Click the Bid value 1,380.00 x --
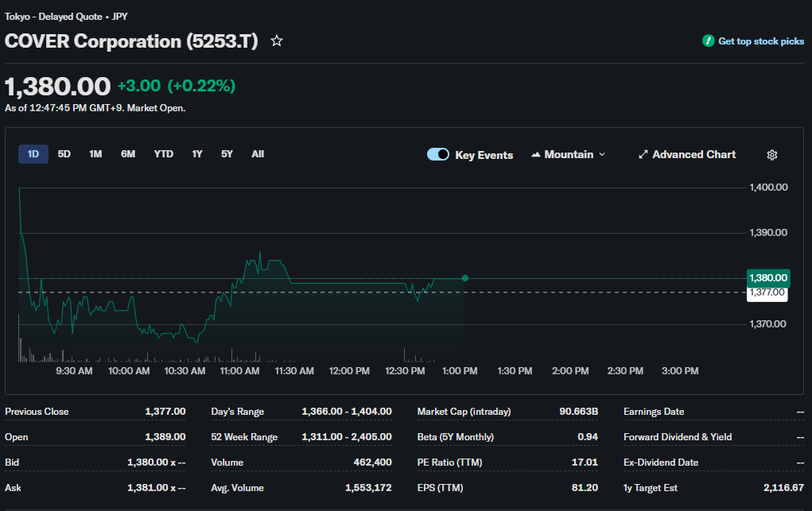The height and width of the screenshot is (511, 812). coord(157,463)
